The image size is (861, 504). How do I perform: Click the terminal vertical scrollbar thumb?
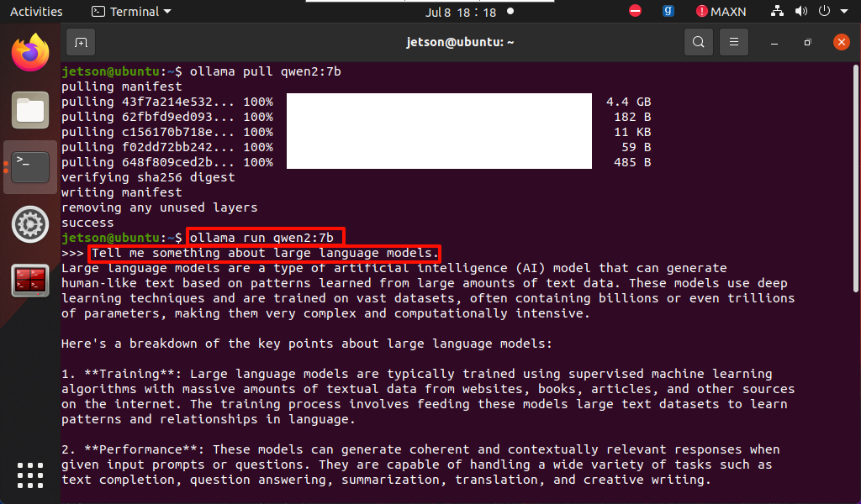tap(856, 179)
